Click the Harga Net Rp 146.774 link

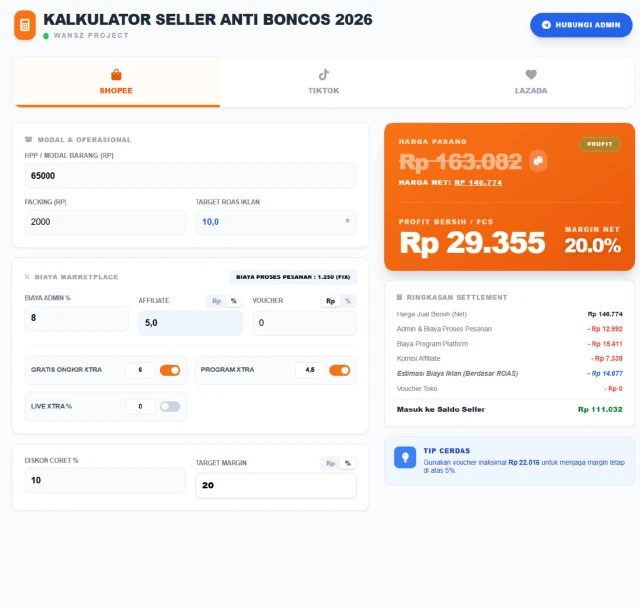click(478, 183)
